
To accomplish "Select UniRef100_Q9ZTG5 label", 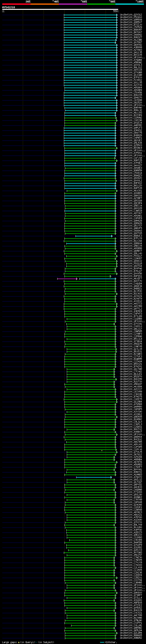I will point(131,233).
